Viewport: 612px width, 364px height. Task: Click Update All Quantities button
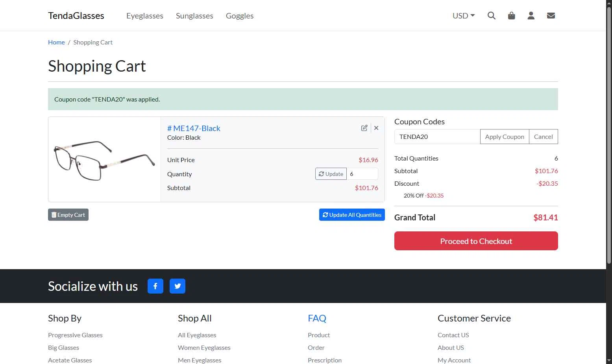click(x=352, y=215)
